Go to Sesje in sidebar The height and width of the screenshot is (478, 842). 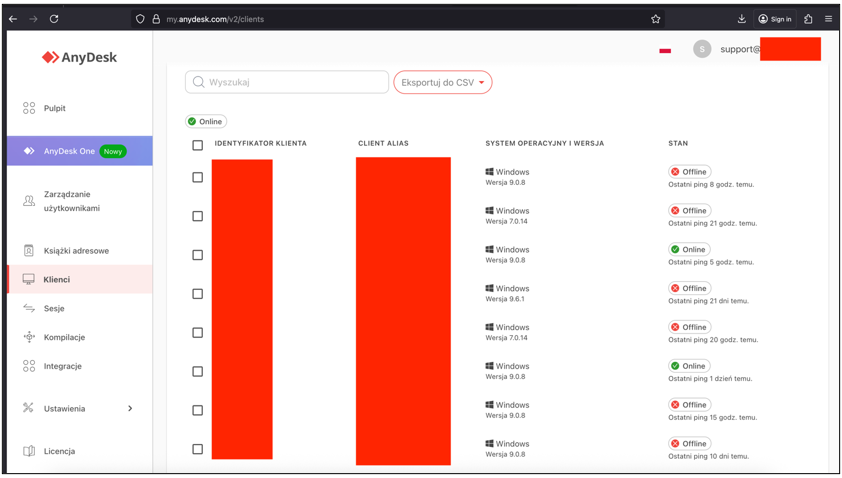click(x=54, y=309)
